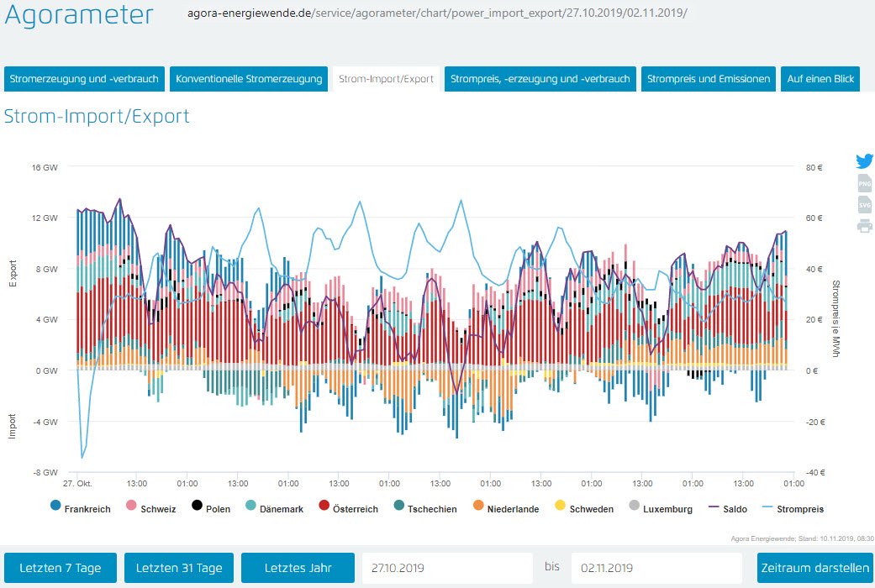Export the chart as SVG
The height and width of the screenshot is (588, 875).
[864, 205]
